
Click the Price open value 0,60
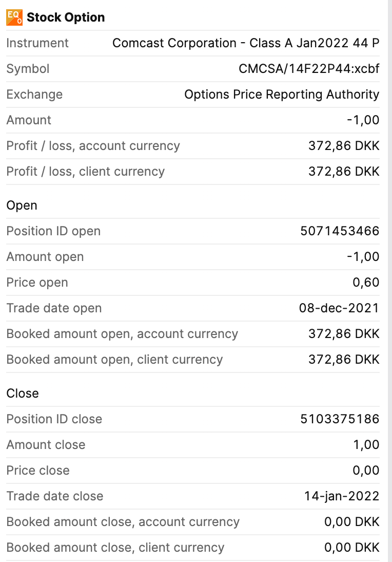(366, 283)
